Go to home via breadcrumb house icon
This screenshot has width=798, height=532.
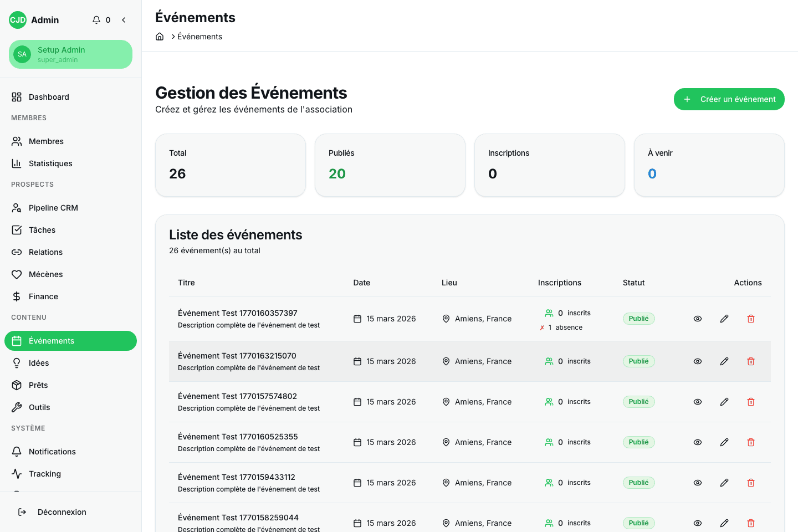160,37
